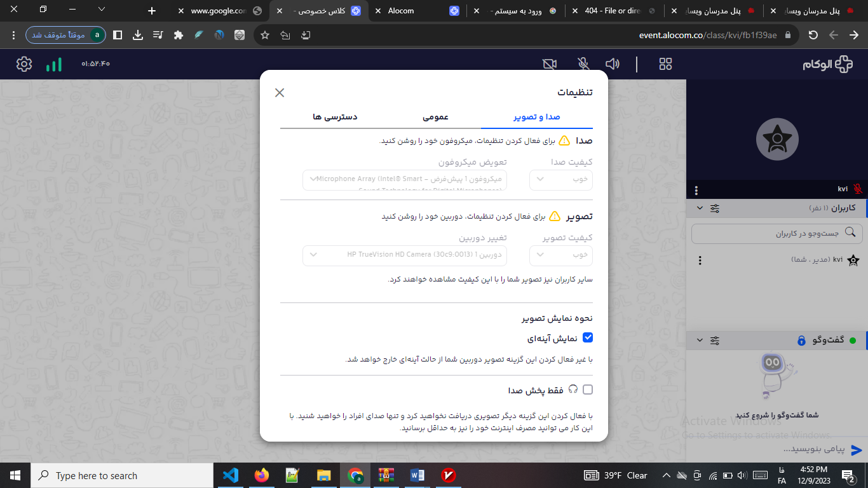This screenshot has width=868, height=488.
Task: Toggle the muted microphone icon in the top bar
Action: pyautogui.click(x=583, y=64)
